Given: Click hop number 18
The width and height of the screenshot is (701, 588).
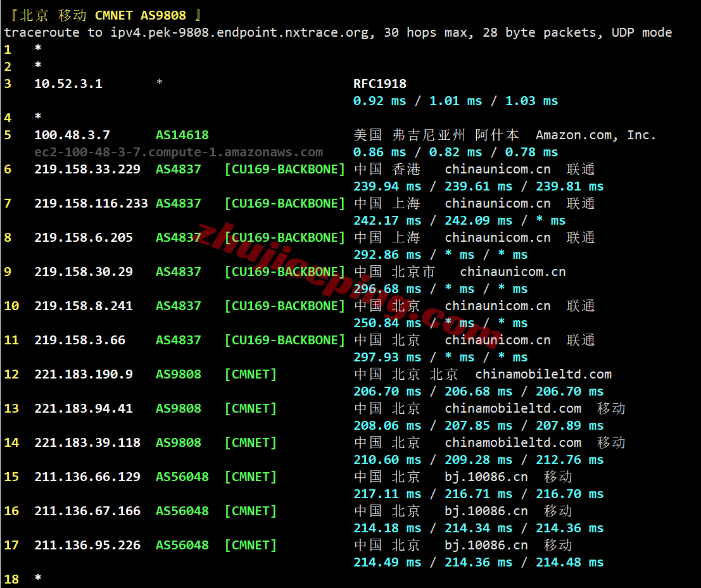Looking at the screenshot, I should pos(11,579).
